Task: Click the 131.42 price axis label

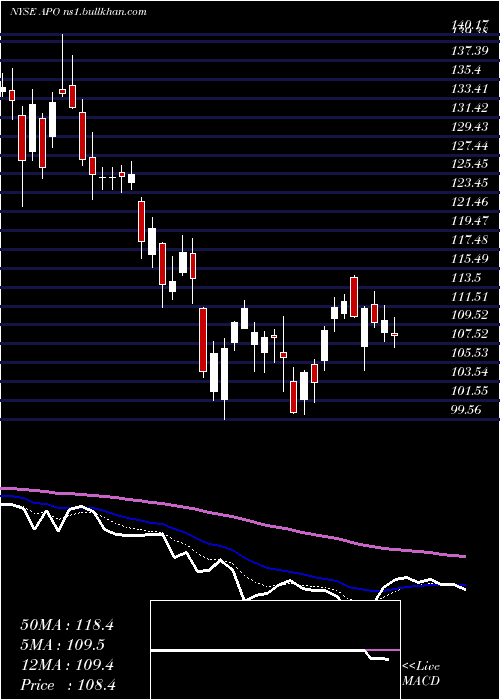Action: coord(469,108)
